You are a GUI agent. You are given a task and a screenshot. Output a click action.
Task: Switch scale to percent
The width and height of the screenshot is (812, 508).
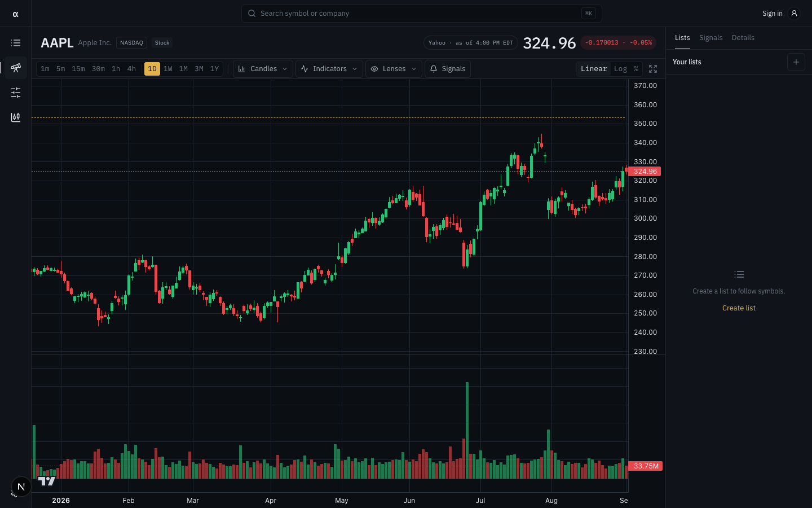point(636,69)
